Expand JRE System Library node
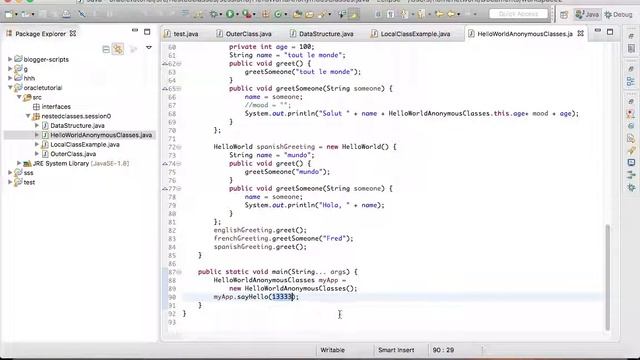Image resolution: width=640 pixels, height=360 pixels. click(19, 163)
